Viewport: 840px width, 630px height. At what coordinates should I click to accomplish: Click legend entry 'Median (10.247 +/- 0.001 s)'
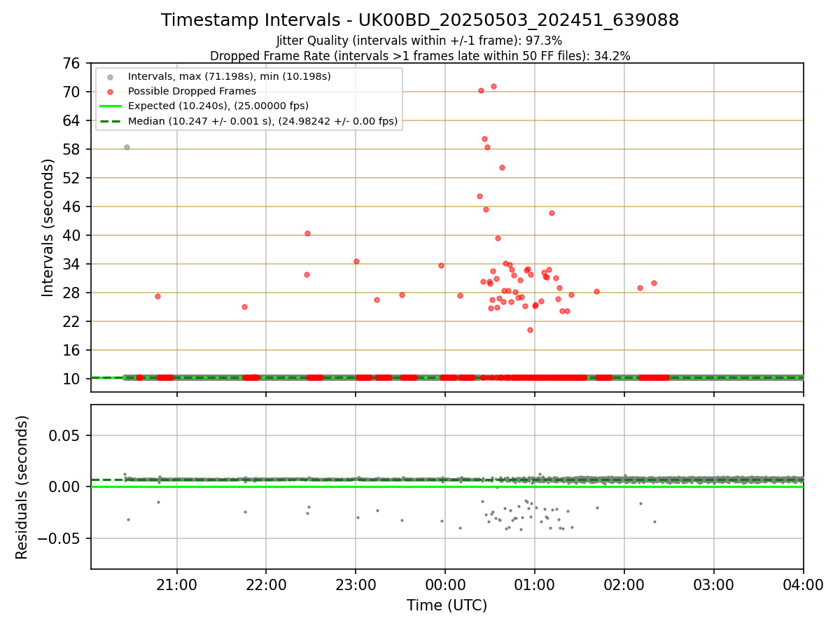[x=262, y=121]
